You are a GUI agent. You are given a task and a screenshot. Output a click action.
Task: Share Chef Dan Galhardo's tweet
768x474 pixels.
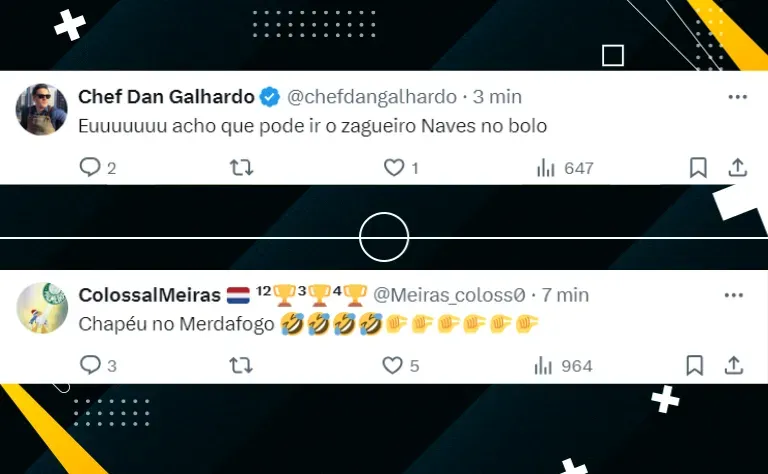(737, 167)
